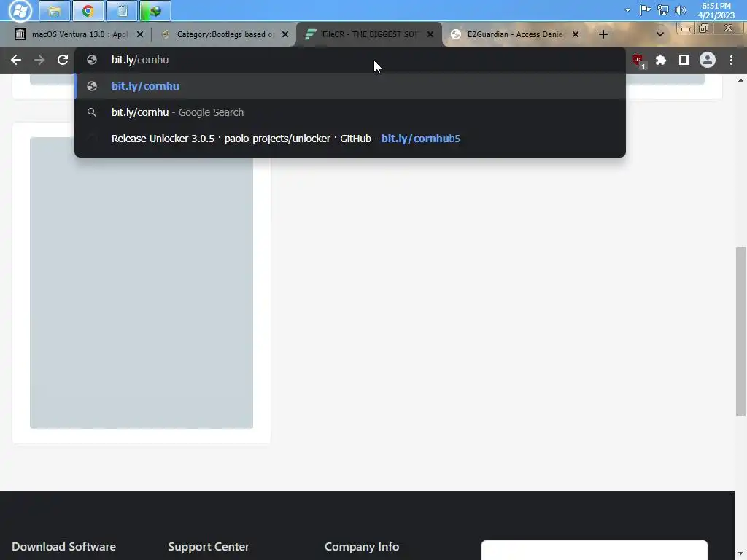Click the scrollbar up arrow
Image resolution: width=747 pixels, height=560 pixels.
pyautogui.click(x=741, y=80)
